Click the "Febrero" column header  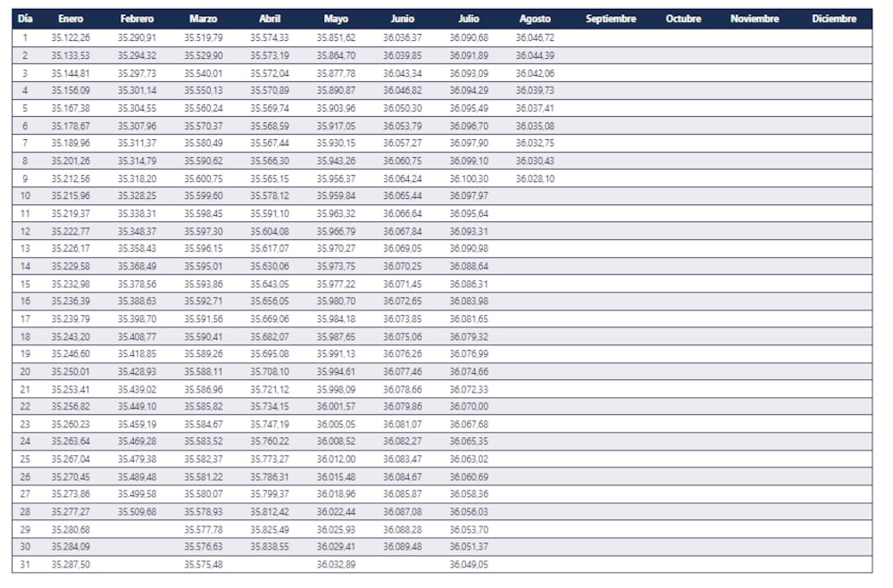tap(137, 19)
